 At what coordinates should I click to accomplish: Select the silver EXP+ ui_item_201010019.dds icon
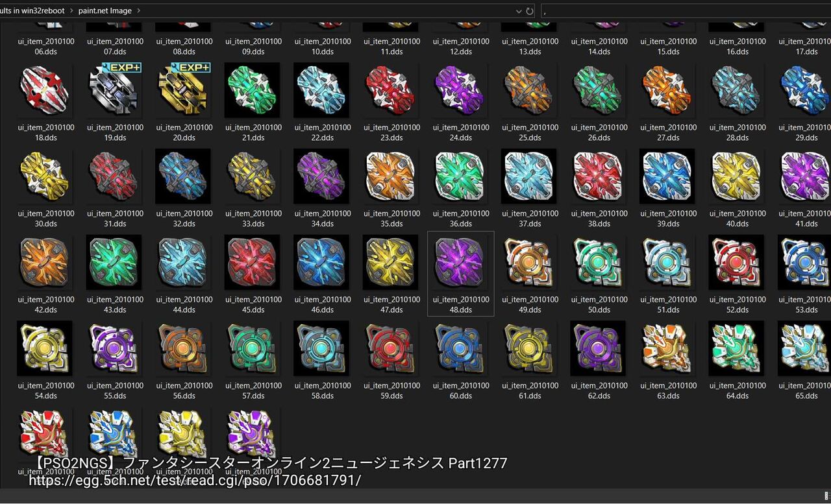[x=115, y=90]
